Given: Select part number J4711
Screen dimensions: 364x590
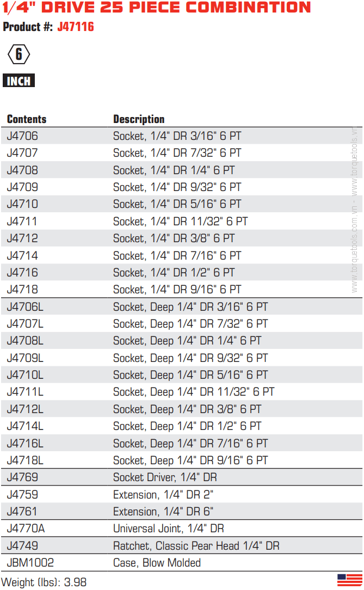Looking at the screenshot, I should click(22, 222).
